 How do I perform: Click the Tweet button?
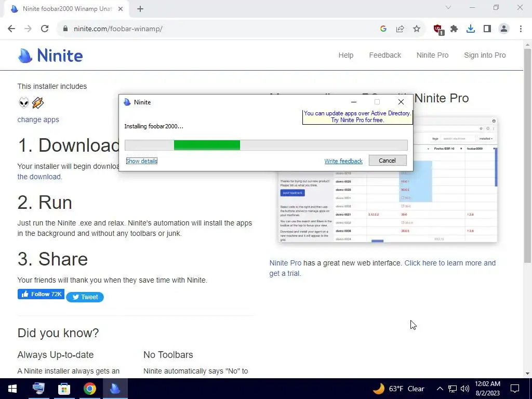85,297
